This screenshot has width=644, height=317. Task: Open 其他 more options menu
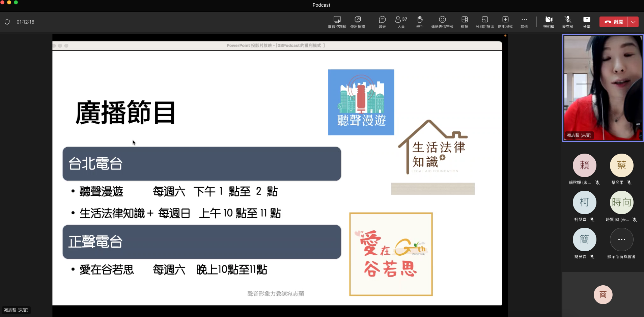click(x=524, y=22)
